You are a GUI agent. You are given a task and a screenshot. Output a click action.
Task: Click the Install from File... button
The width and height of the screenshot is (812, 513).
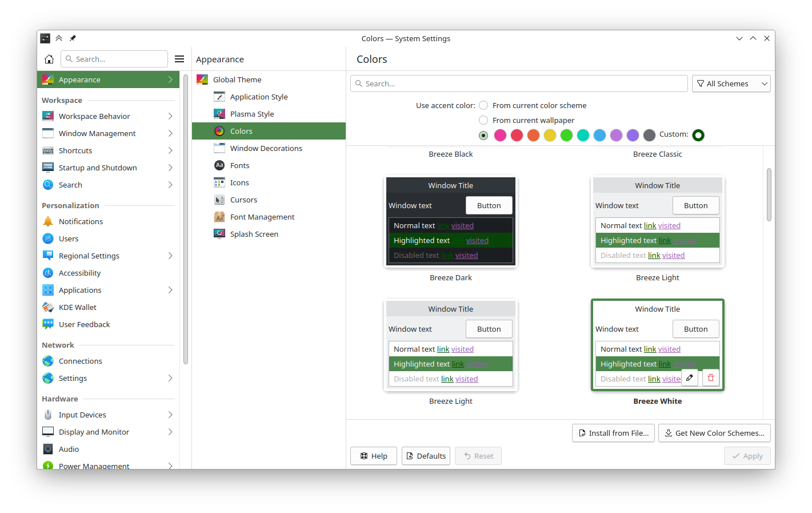pos(613,433)
